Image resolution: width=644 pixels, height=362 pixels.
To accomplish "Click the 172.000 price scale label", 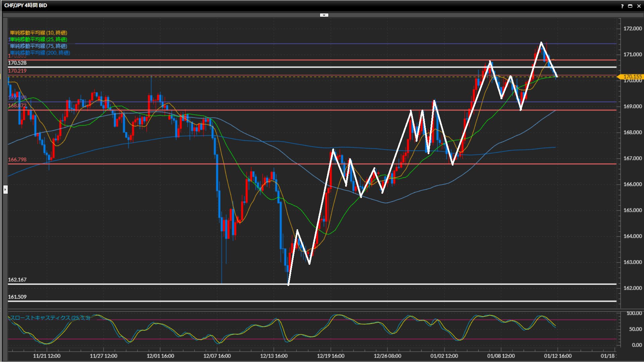I will click(632, 28).
